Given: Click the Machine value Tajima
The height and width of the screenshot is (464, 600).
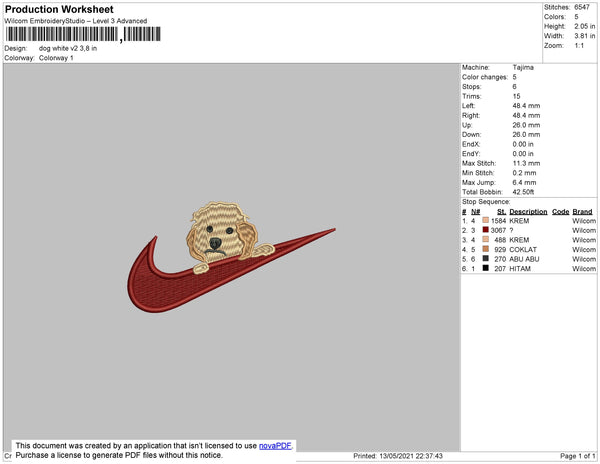Looking at the screenshot, I should [523, 67].
